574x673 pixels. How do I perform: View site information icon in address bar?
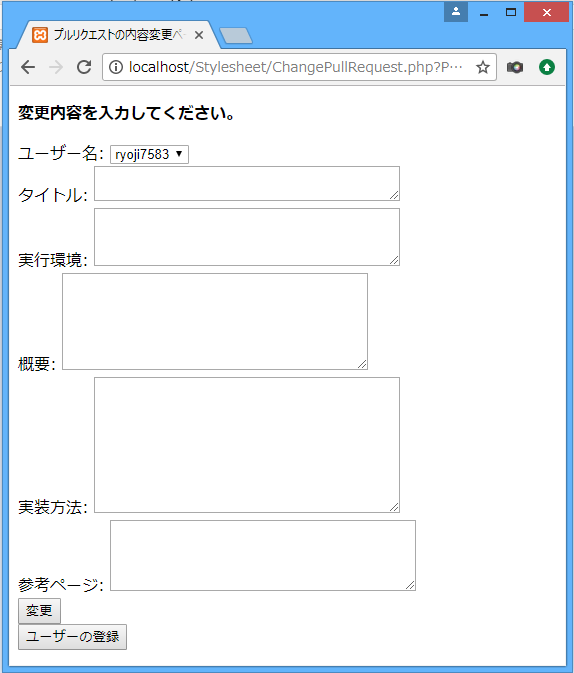pos(115,67)
